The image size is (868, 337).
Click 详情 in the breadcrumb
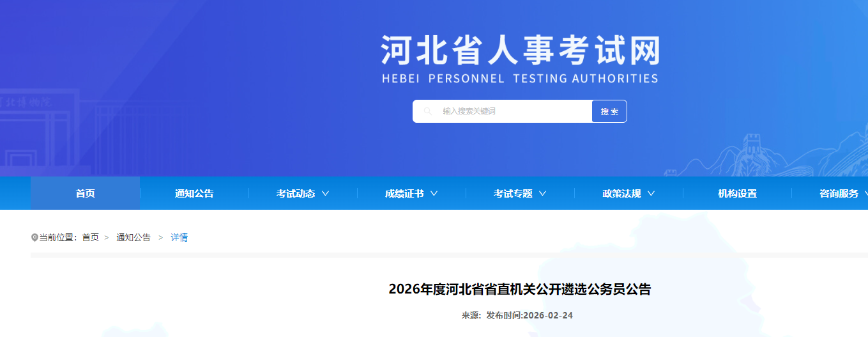[179, 237]
